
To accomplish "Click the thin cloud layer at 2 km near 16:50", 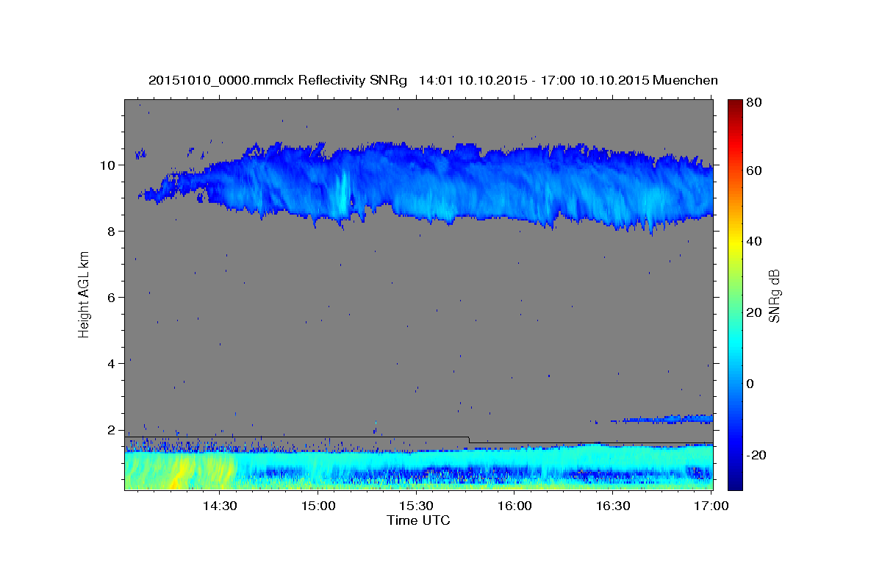I will (x=661, y=420).
